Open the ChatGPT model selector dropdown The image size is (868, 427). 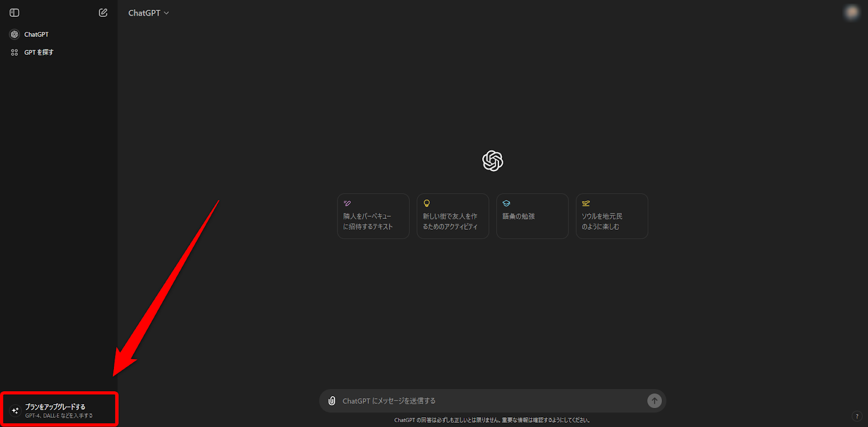(149, 13)
